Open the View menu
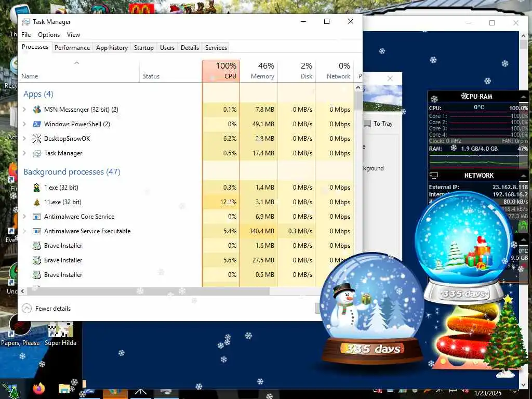 [x=73, y=35]
